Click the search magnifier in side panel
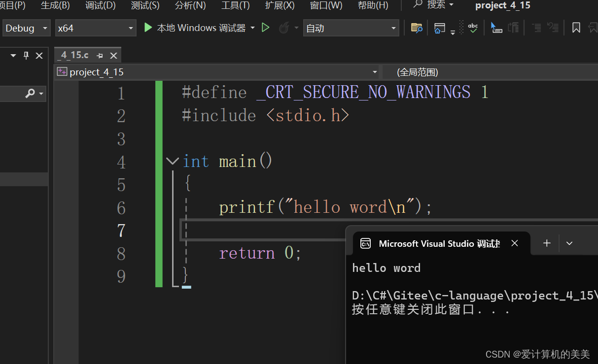The height and width of the screenshot is (364, 598). [30, 93]
